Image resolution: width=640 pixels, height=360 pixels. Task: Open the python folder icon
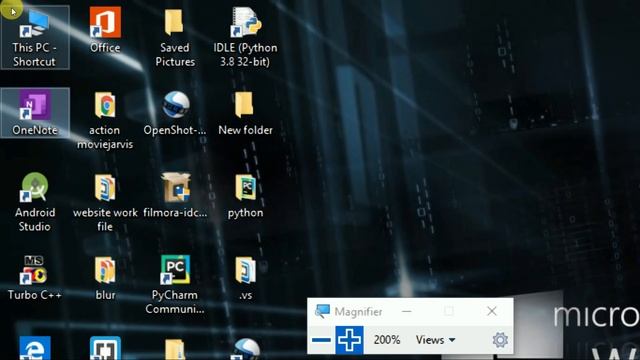click(x=246, y=188)
